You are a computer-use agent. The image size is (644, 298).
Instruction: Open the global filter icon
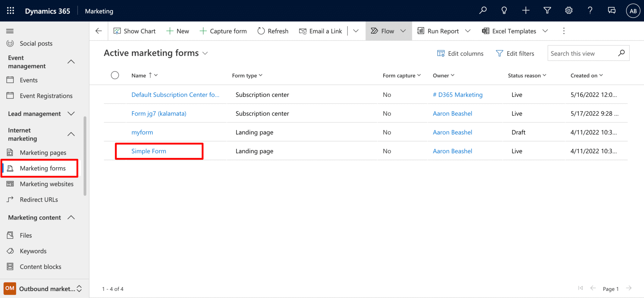[547, 10]
